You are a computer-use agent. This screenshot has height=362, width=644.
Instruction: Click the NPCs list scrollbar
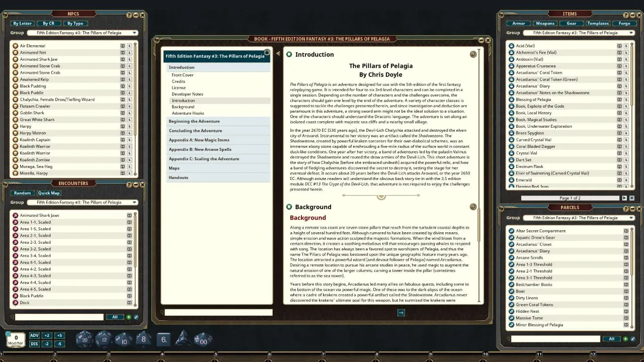point(135,90)
